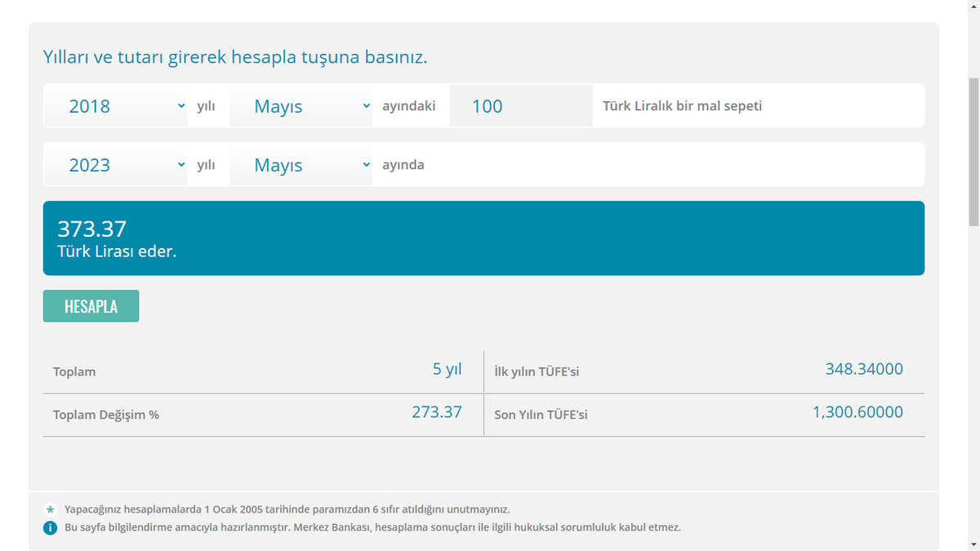Click the 348.34000 CPI value
The height and width of the screenshot is (551, 980).
coord(864,369)
